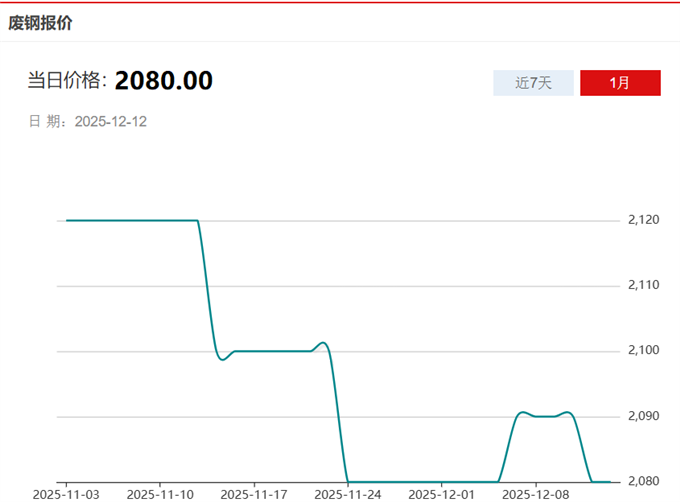Image resolution: width=680 pixels, height=502 pixels.
Task: Select the 2025-12-08 x-axis date label
Action: [535, 494]
